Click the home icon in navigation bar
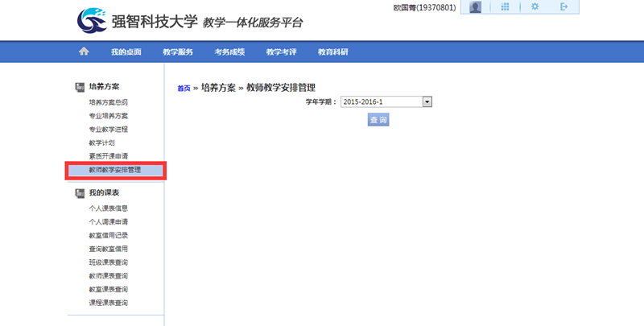644x326 pixels. pyautogui.click(x=83, y=52)
